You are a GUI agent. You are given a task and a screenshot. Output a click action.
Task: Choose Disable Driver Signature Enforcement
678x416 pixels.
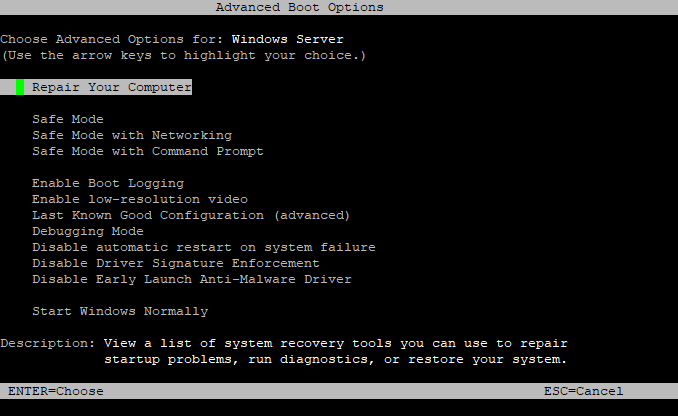pyautogui.click(x=175, y=263)
